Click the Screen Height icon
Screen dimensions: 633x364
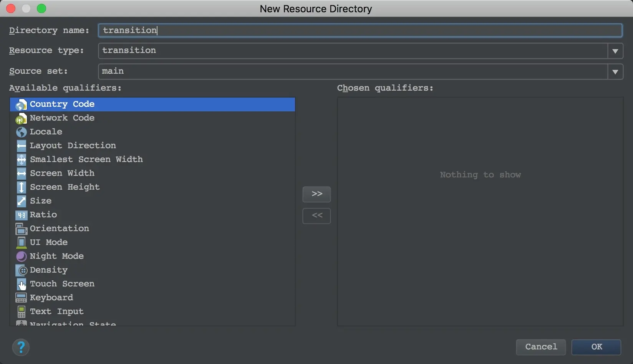tap(21, 187)
